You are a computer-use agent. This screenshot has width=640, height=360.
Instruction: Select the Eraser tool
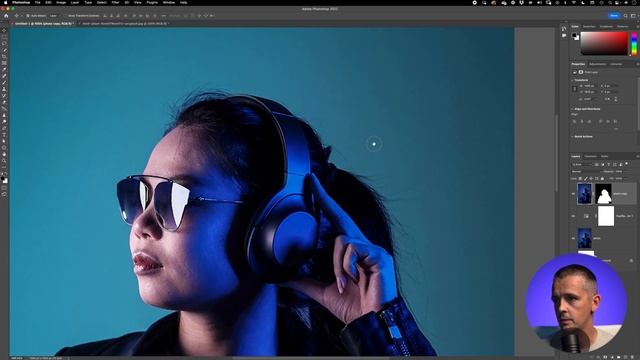(4, 102)
